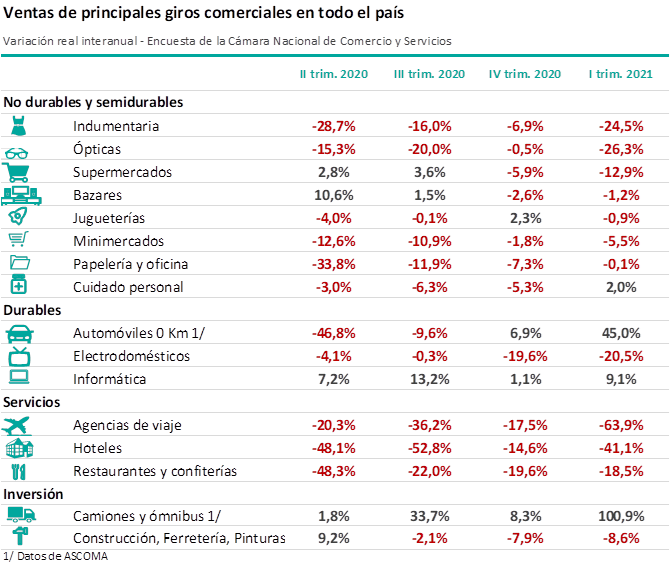Viewport: 670px width, 567px height.
Task: Click the Papelería y oficina label
Action: [130, 264]
